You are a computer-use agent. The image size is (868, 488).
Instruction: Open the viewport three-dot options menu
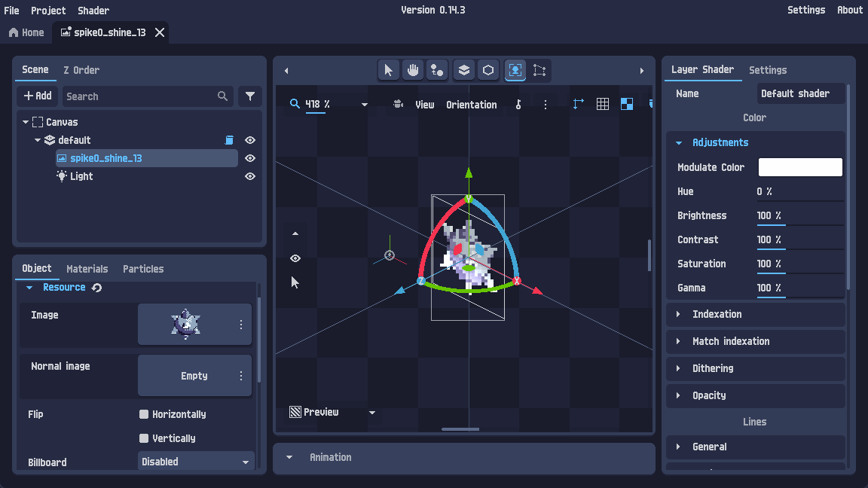[x=546, y=105]
